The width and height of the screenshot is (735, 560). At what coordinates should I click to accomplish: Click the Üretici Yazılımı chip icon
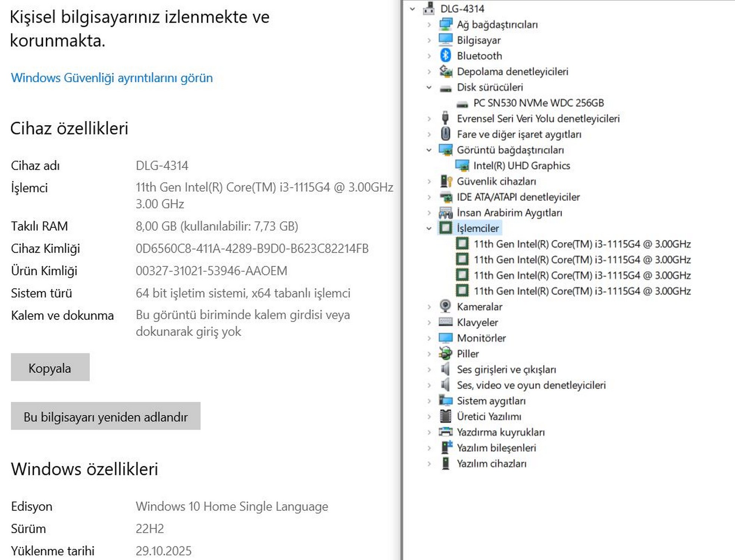tap(445, 416)
